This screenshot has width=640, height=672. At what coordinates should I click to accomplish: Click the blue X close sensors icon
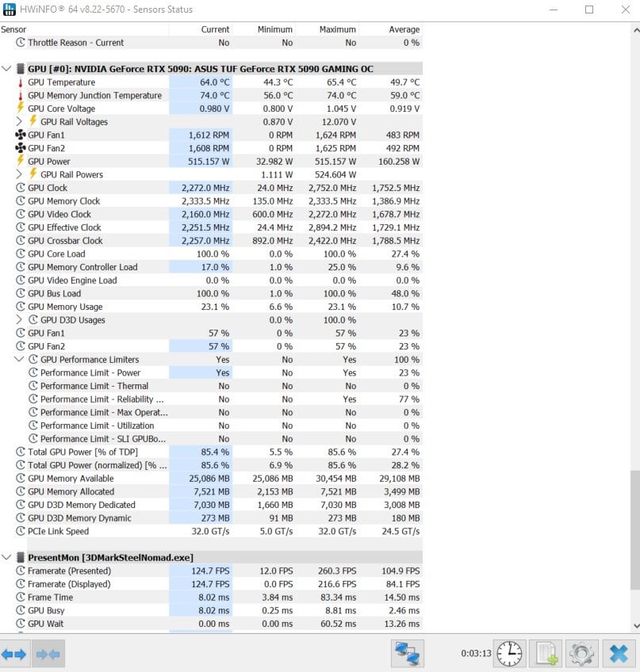coord(619,654)
